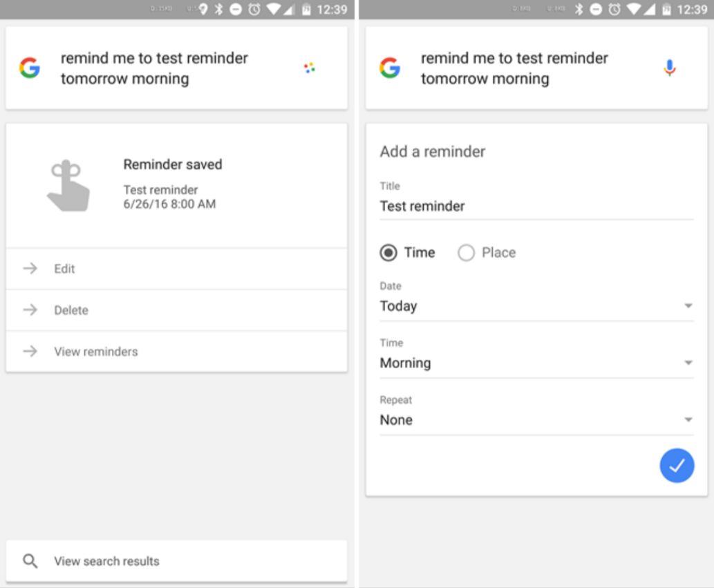714x588 pixels.
Task: Select the Place radio button
Action: [467, 253]
